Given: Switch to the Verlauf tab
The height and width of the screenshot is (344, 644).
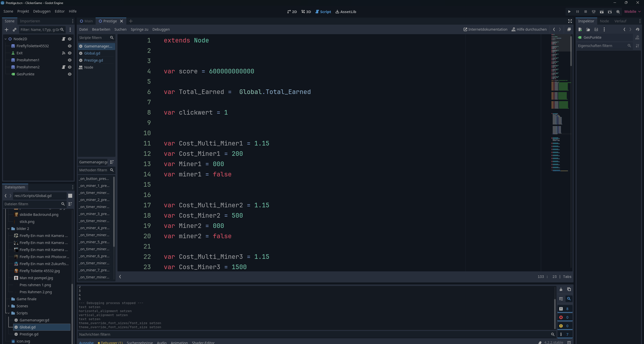Looking at the screenshot, I should pos(620,21).
